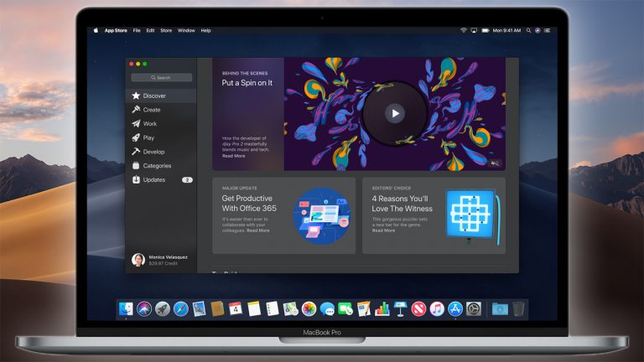Open the Trash in the Dock
This screenshot has width=644, height=362.
tap(518, 308)
